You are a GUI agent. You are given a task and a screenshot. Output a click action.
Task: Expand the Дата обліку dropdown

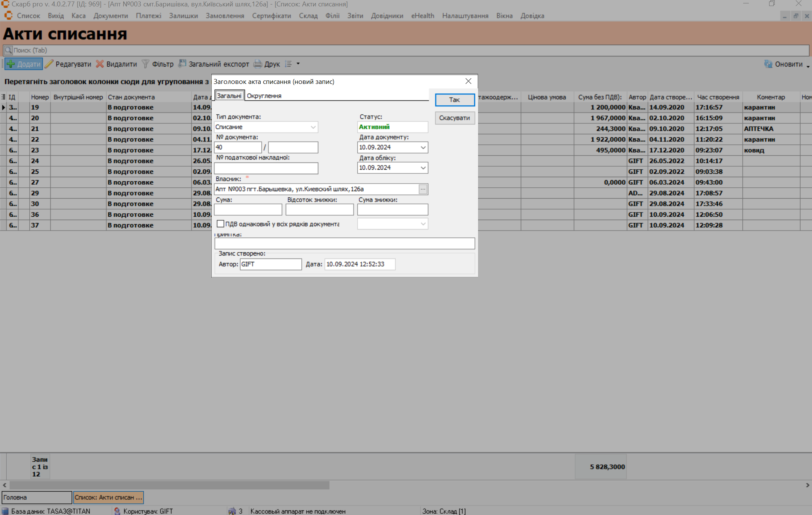click(423, 168)
